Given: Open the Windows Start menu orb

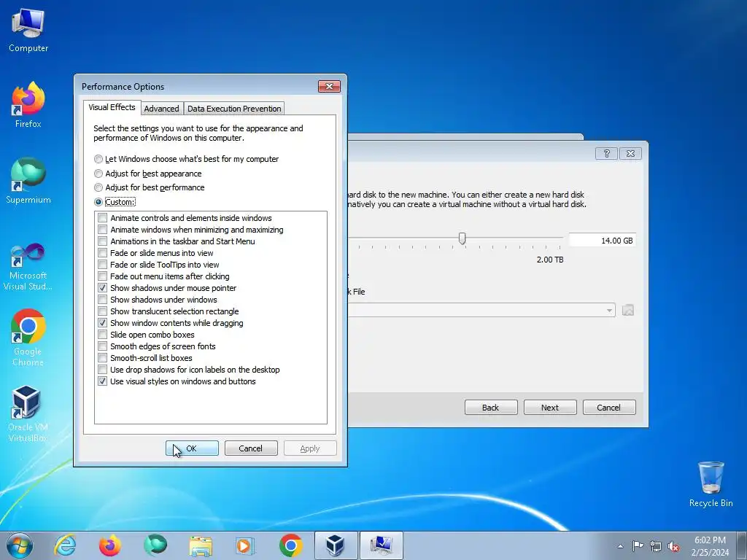Looking at the screenshot, I should [20, 545].
